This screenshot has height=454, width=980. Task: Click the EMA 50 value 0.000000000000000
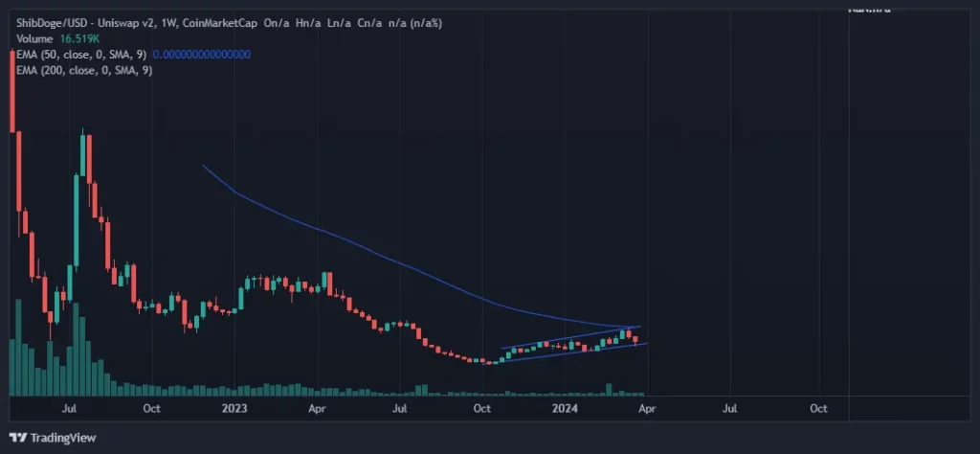(202, 55)
